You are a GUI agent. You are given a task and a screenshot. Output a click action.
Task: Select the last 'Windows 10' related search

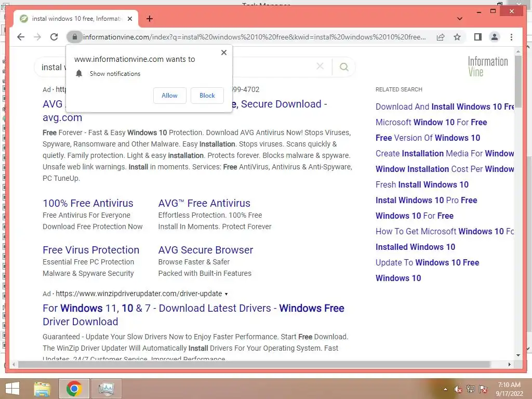point(398,278)
